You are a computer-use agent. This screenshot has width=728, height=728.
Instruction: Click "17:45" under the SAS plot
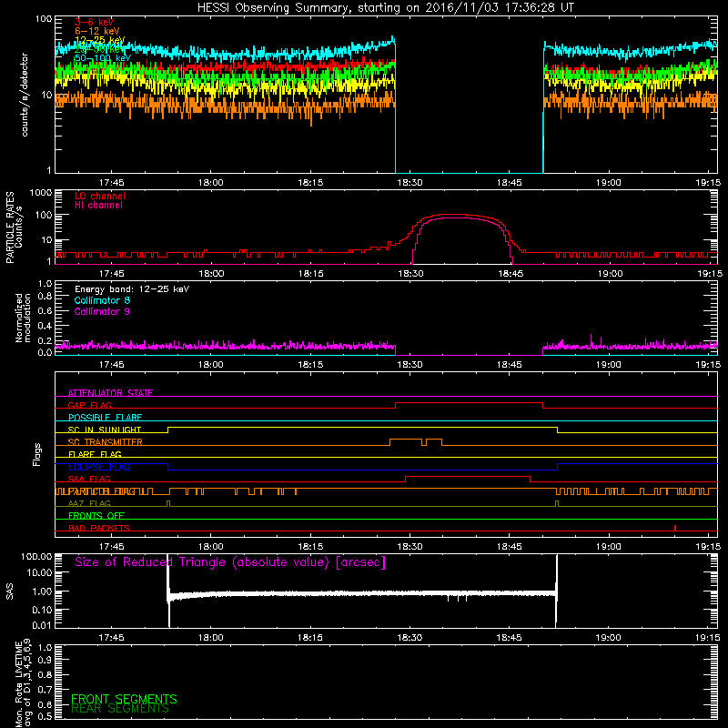(111, 638)
